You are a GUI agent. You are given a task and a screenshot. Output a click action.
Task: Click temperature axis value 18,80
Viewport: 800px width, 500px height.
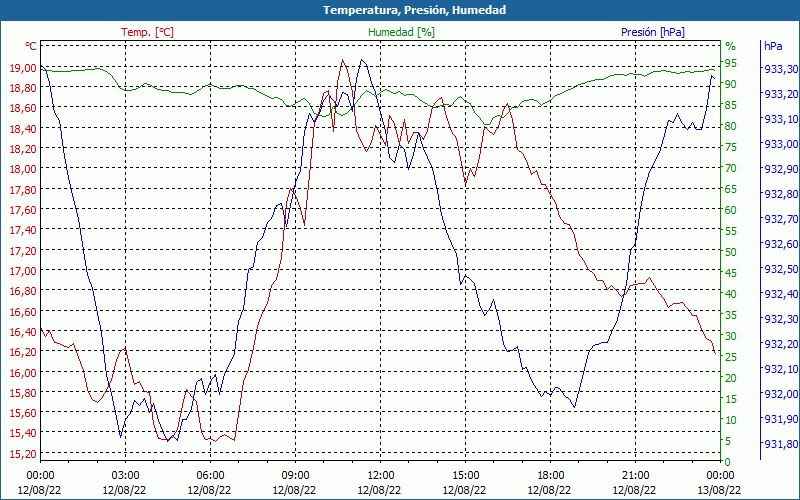point(23,88)
